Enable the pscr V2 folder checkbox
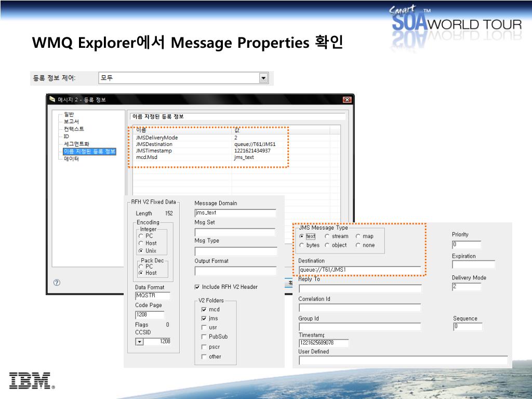 click(x=204, y=347)
